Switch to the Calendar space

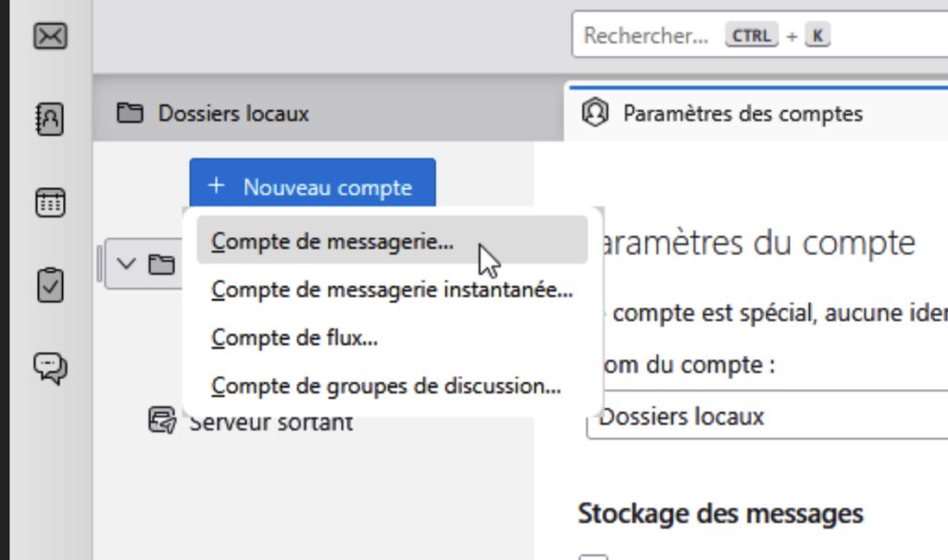point(50,203)
